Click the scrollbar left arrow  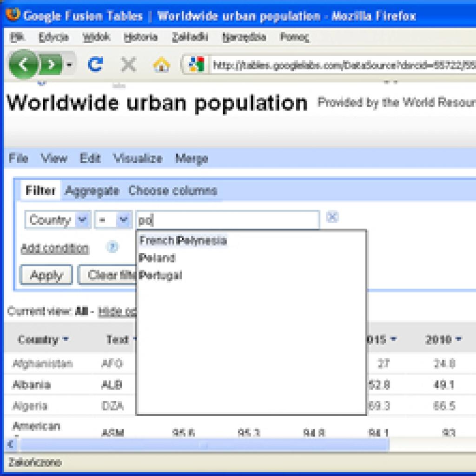11,445
